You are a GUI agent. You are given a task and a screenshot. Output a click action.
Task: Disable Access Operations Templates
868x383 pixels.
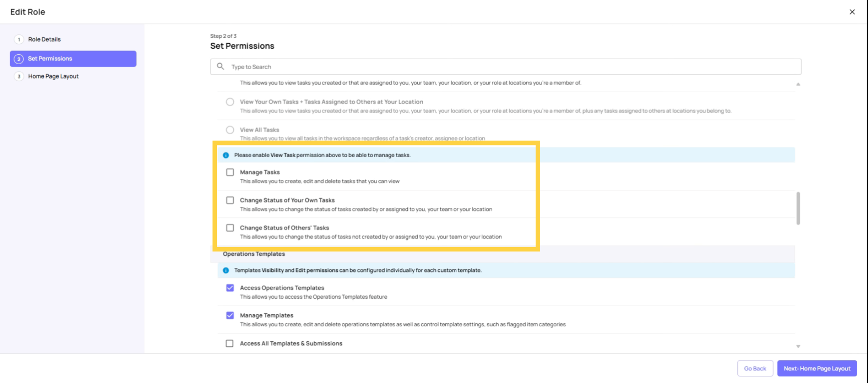[230, 288]
